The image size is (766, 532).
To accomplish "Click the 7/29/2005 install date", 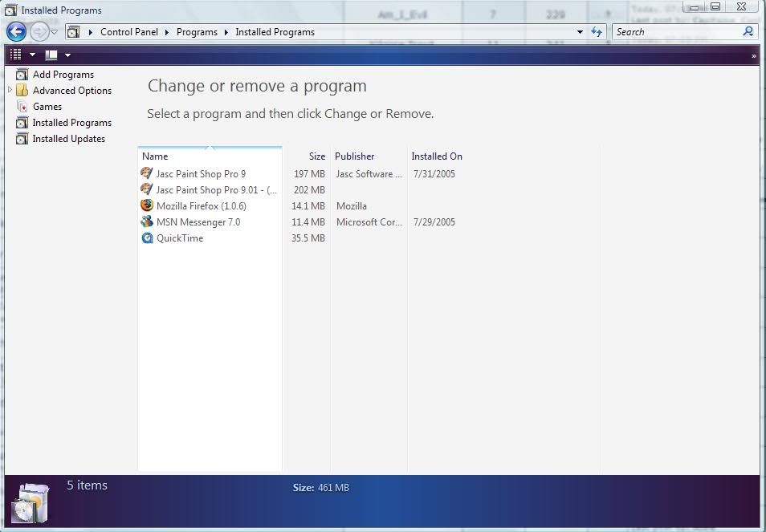I will [434, 222].
